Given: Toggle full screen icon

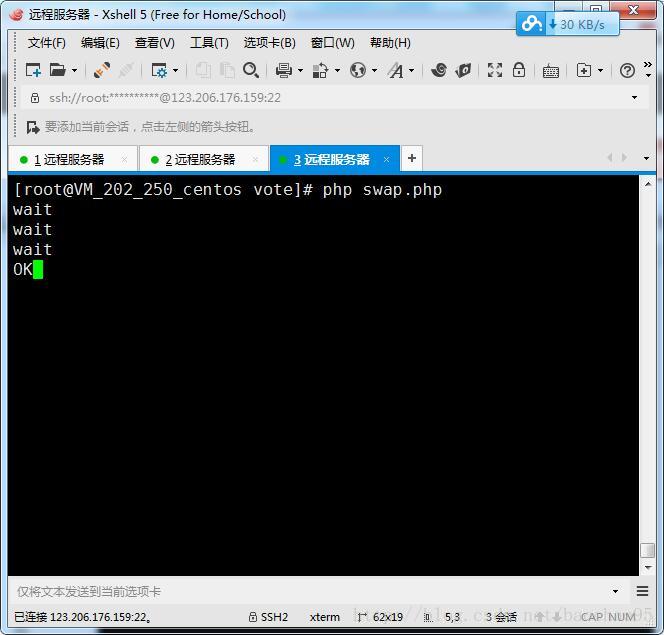Looking at the screenshot, I should 495,70.
